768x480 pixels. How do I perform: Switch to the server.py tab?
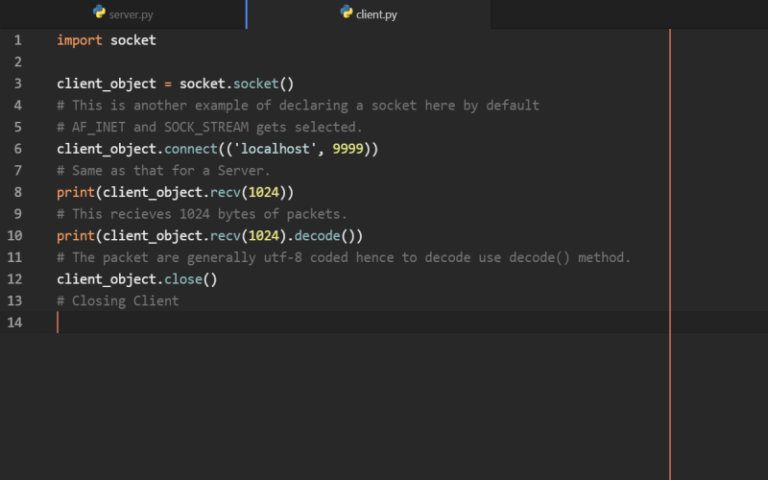coord(131,15)
